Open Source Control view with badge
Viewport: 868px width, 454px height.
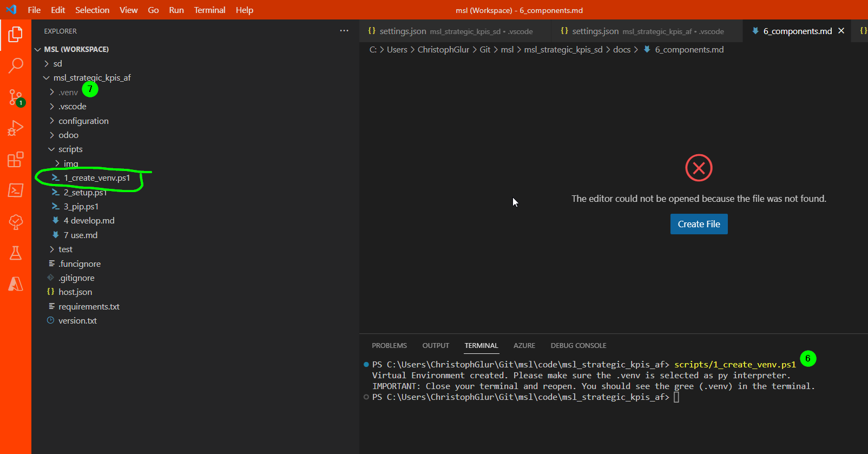tap(16, 97)
